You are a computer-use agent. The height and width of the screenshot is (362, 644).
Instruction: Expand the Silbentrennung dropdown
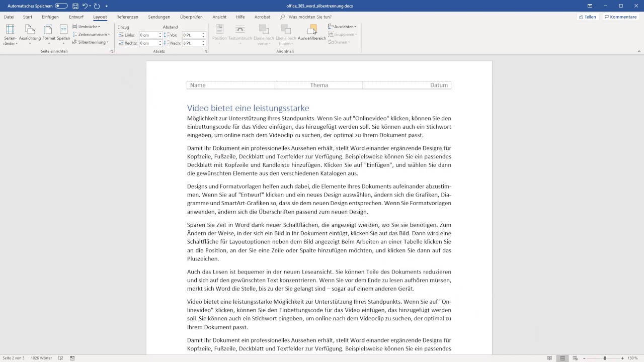point(91,42)
